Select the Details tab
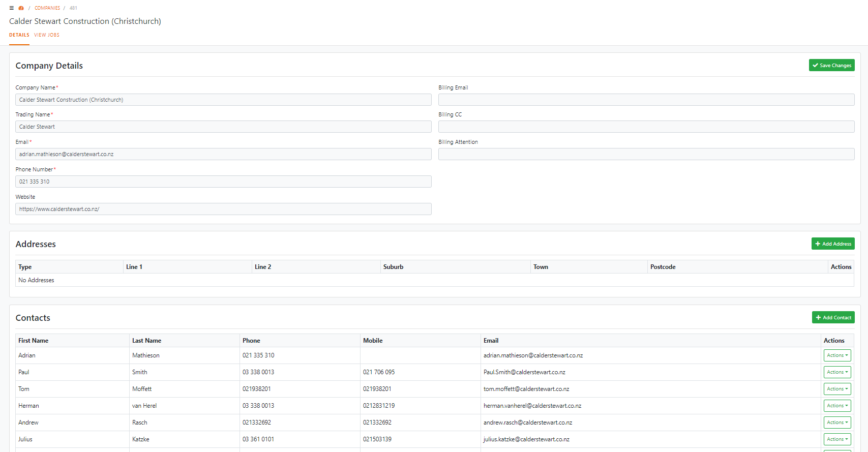 (x=19, y=35)
